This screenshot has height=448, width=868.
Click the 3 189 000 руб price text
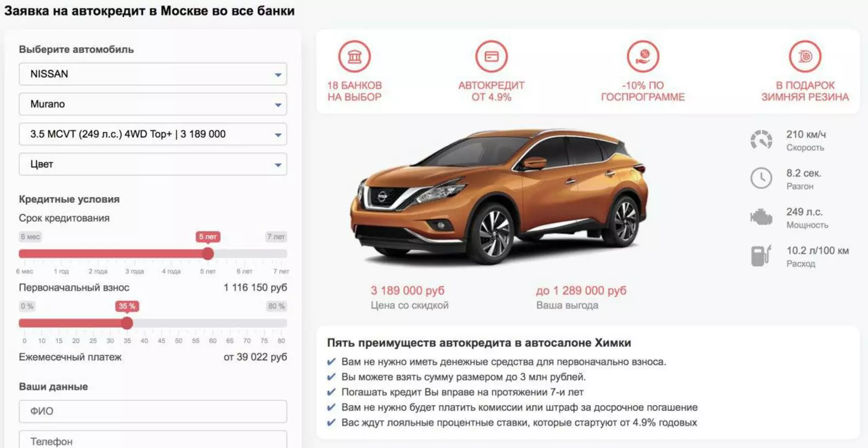coord(407,291)
